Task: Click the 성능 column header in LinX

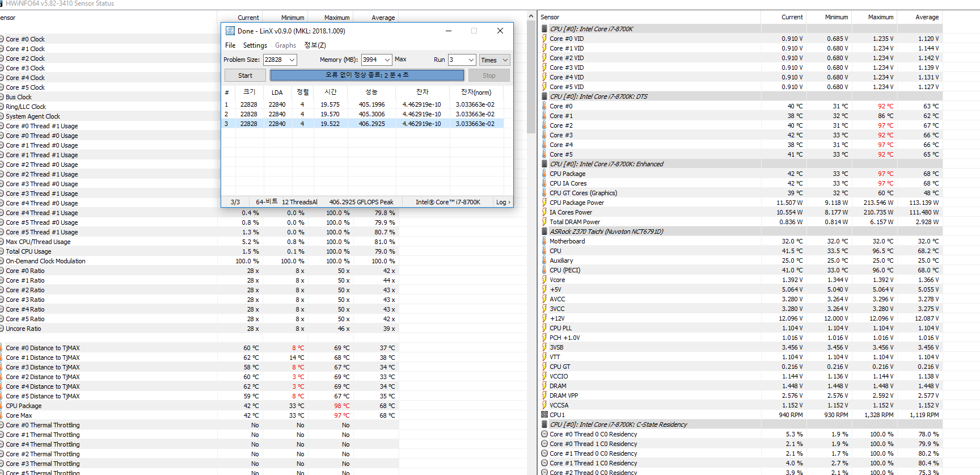Action: (371, 92)
